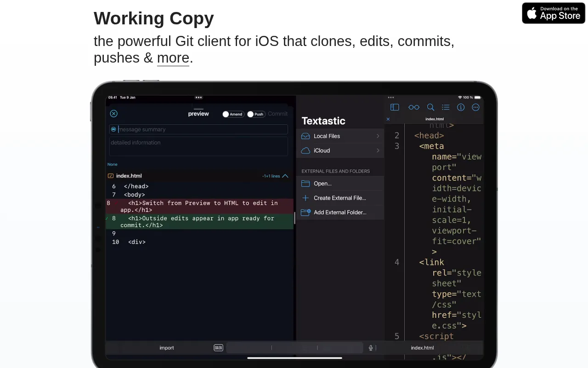Toggle the Textastic sidebar panel icon
Image resolution: width=588 pixels, height=368 pixels.
click(395, 107)
